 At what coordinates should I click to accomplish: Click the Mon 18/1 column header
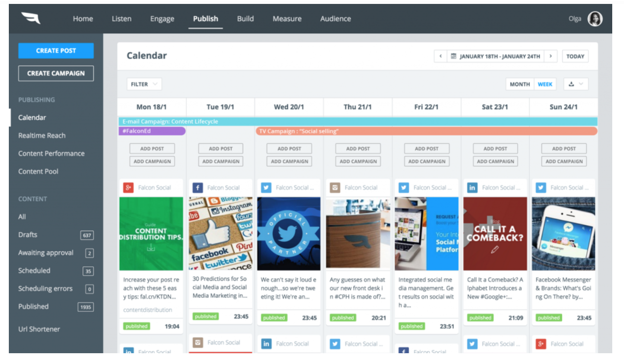[152, 107]
